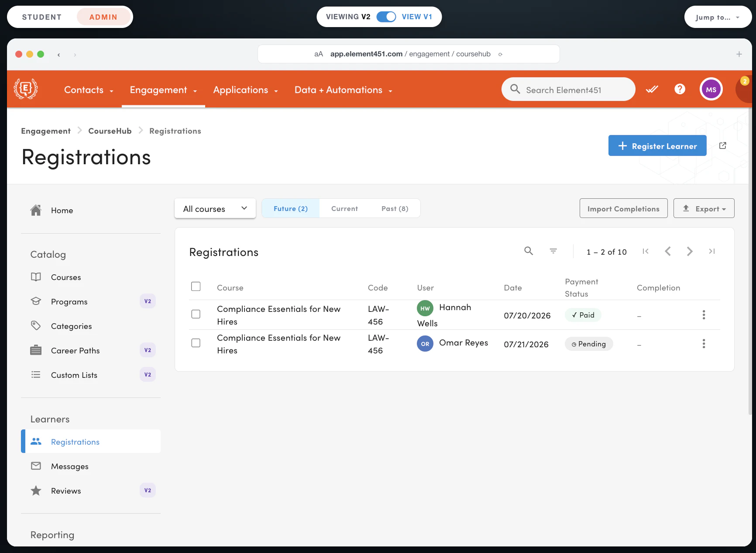
Task: Go to the next page of registrations
Action: point(690,251)
